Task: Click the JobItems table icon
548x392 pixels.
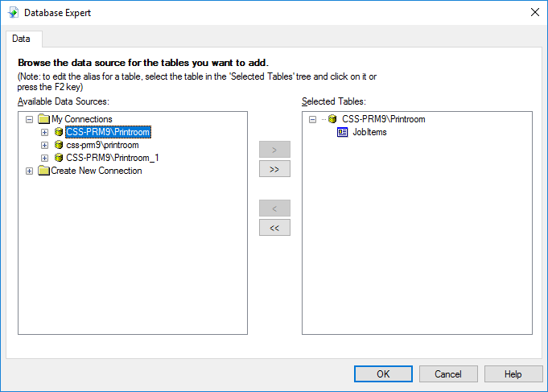Action: 343,132
